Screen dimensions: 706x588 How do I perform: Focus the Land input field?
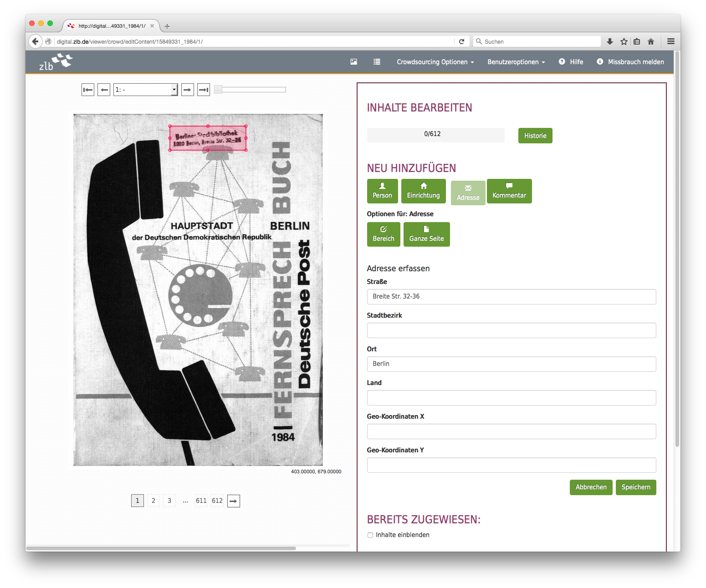(512, 398)
